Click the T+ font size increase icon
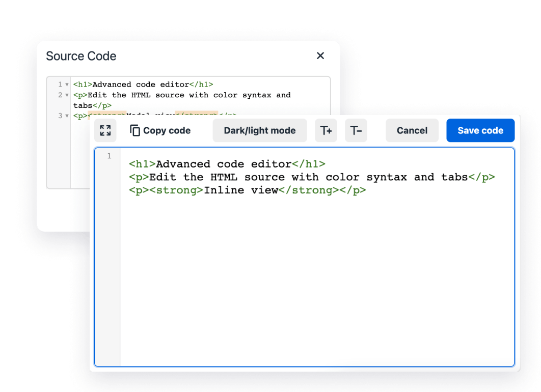 (x=326, y=130)
